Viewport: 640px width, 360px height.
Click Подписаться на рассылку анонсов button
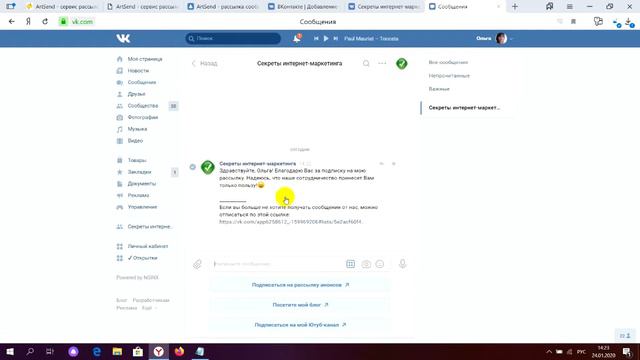300,285
